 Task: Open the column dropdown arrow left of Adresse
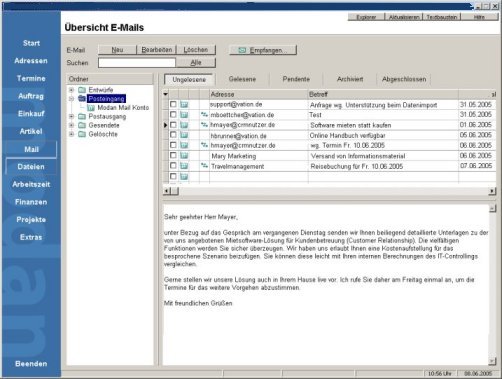pyautogui.click(x=166, y=94)
